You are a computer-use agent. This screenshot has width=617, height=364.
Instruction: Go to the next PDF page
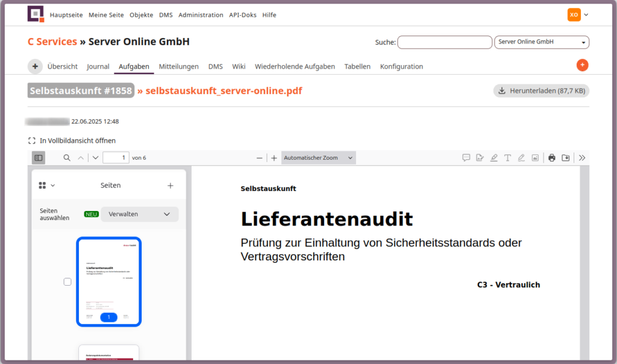tap(96, 158)
